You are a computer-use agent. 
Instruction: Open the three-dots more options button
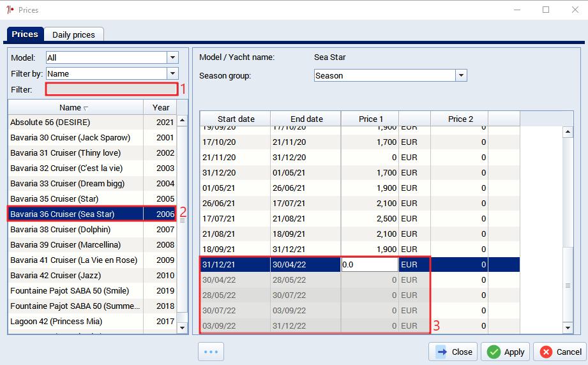tap(211, 352)
